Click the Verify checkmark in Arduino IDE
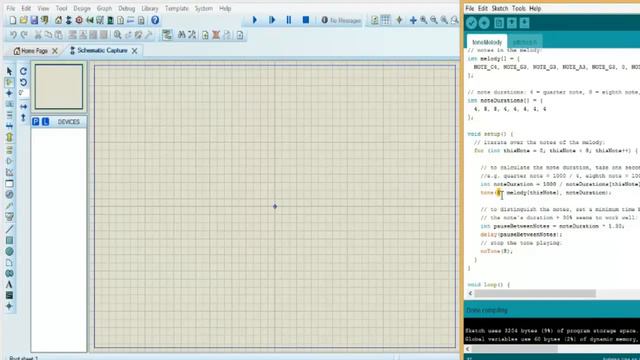640x360 pixels. tap(471, 23)
